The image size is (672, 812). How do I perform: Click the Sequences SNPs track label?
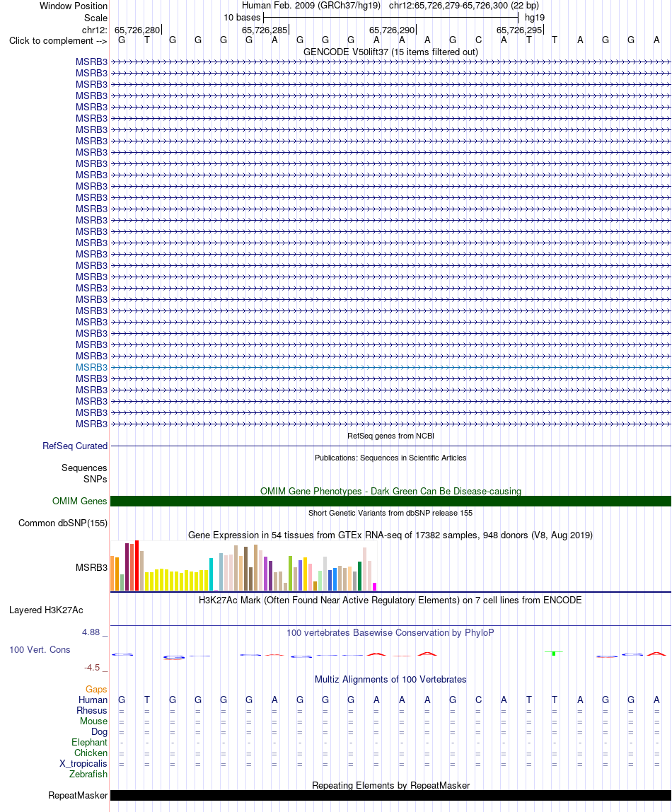pyautogui.click(x=84, y=473)
